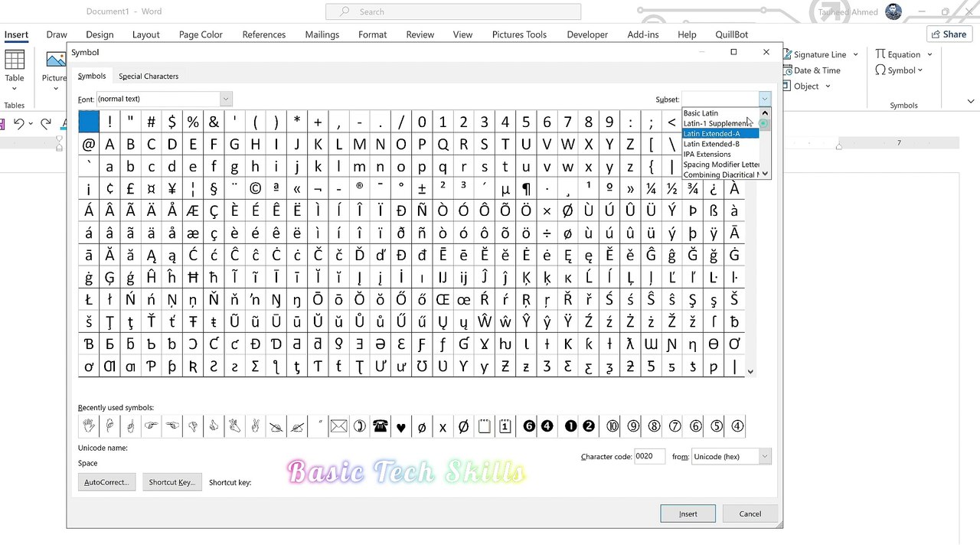980x551 pixels.
Task: Open the Draw ribbon tab
Action: pos(57,34)
